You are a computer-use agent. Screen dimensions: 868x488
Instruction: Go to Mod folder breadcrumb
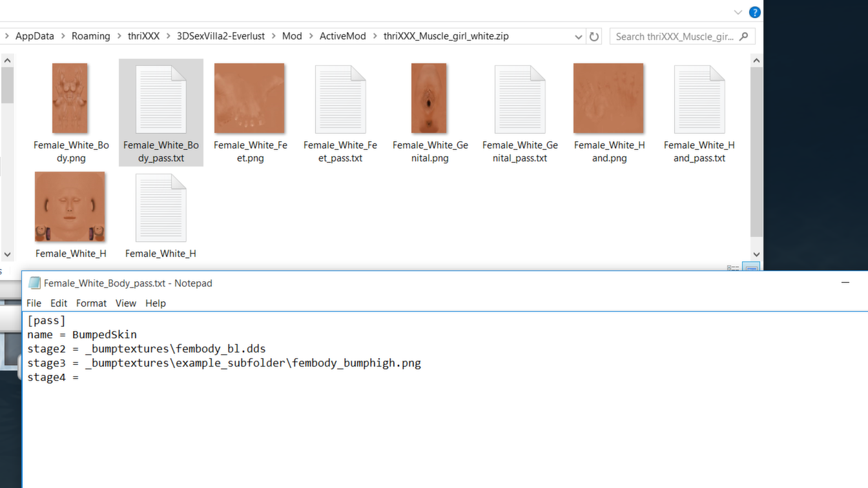(292, 36)
